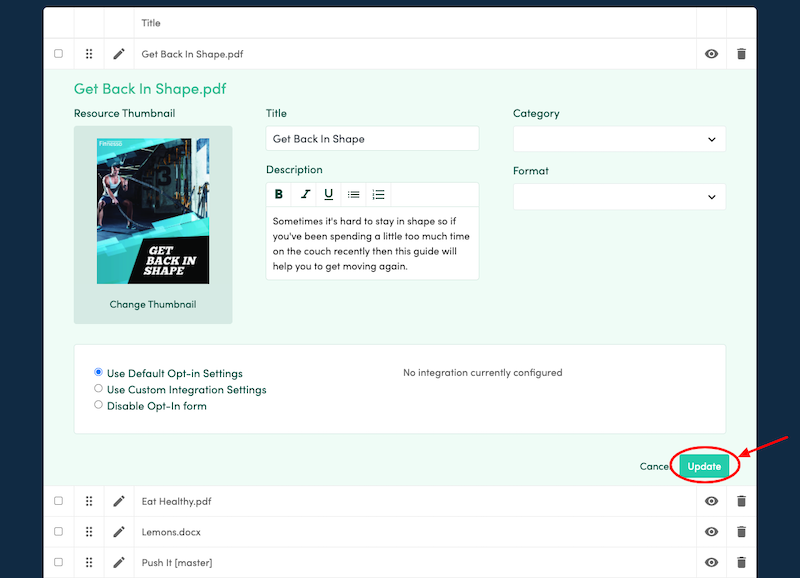Check the box for Get Back In Shape.pdf
The height and width of the screenshot is (578, 800).
[x=59, y=54]
